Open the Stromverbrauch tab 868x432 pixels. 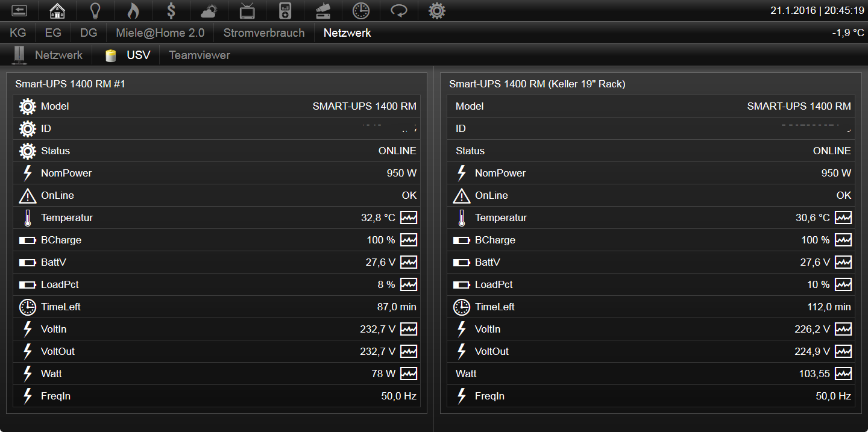coord(264,33)
